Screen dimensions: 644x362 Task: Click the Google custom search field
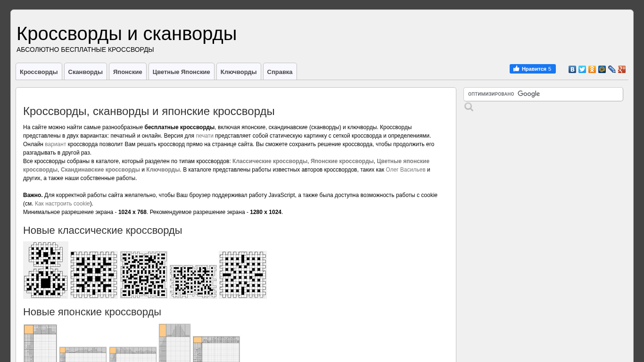click(x=543, y=94)
